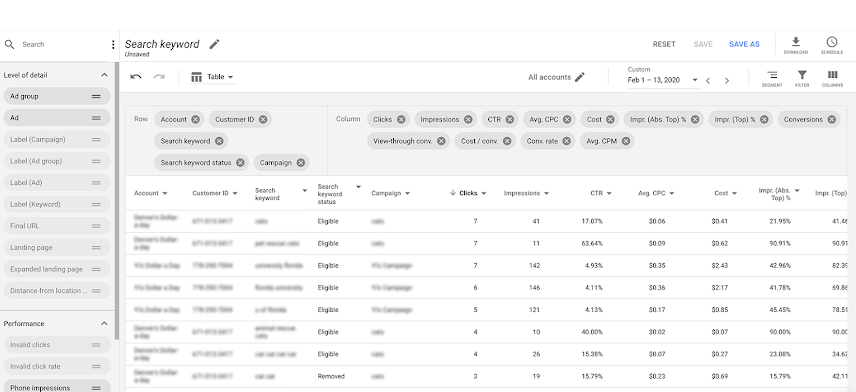856x392 pixels.
Task: Remove the Search keyword row chip
Action: click(219, 141)
